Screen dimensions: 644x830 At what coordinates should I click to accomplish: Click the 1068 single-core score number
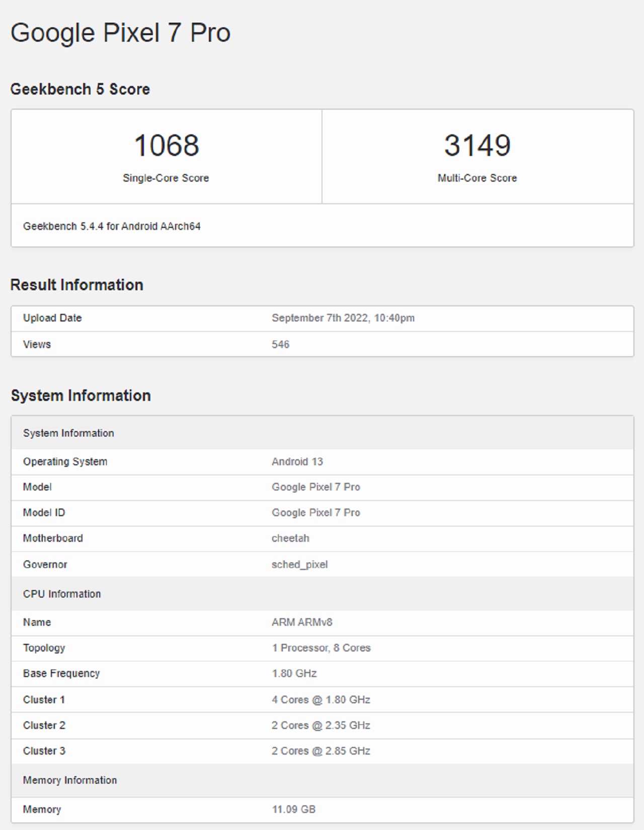(167, 145)
